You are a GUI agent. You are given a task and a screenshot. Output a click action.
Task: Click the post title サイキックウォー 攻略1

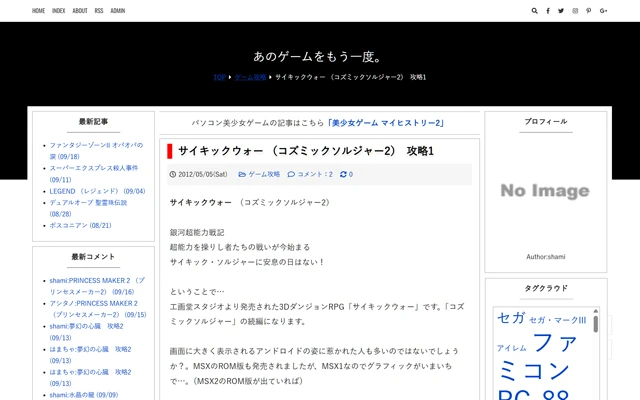(306, 151)
